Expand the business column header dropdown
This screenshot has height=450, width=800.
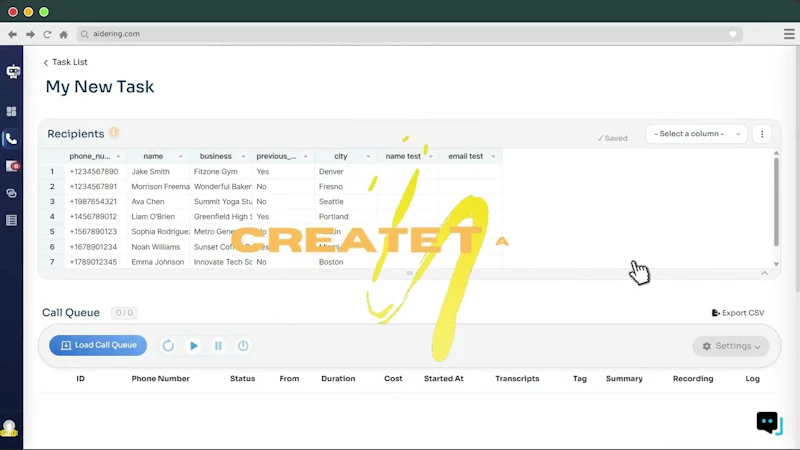(x=243, y=157)
